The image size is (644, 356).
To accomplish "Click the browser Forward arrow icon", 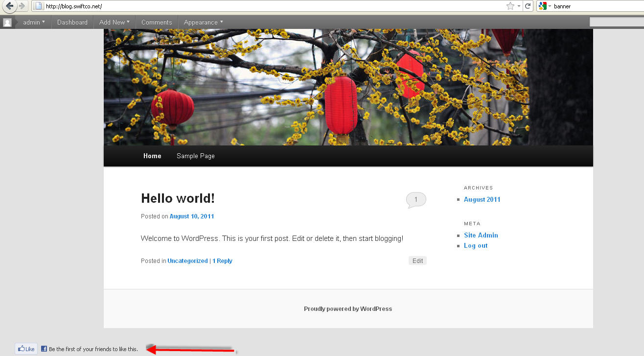I will 21,6.
